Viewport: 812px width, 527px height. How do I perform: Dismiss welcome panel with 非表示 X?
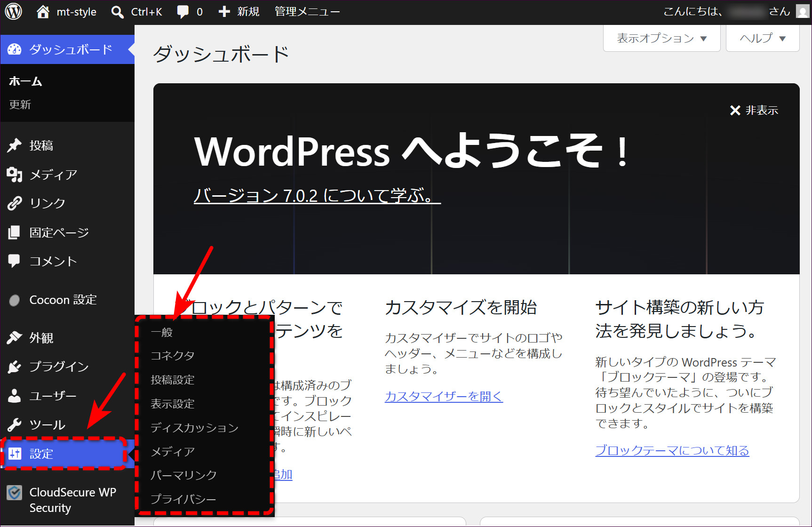pyautogui.click(x=754, y=110)
